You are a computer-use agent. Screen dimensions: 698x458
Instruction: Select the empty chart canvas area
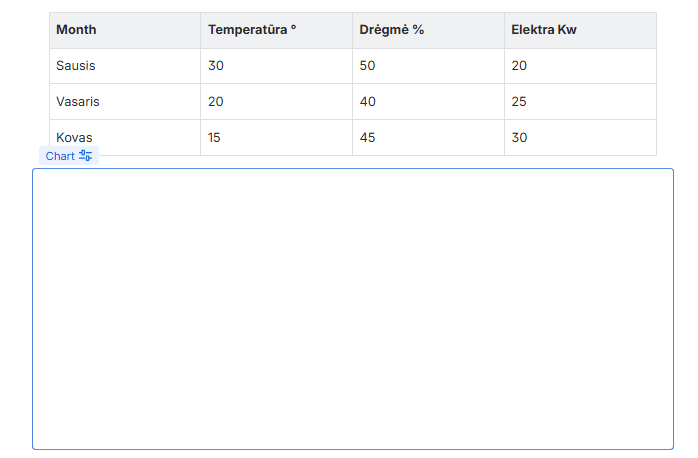[x=352, y=308]
